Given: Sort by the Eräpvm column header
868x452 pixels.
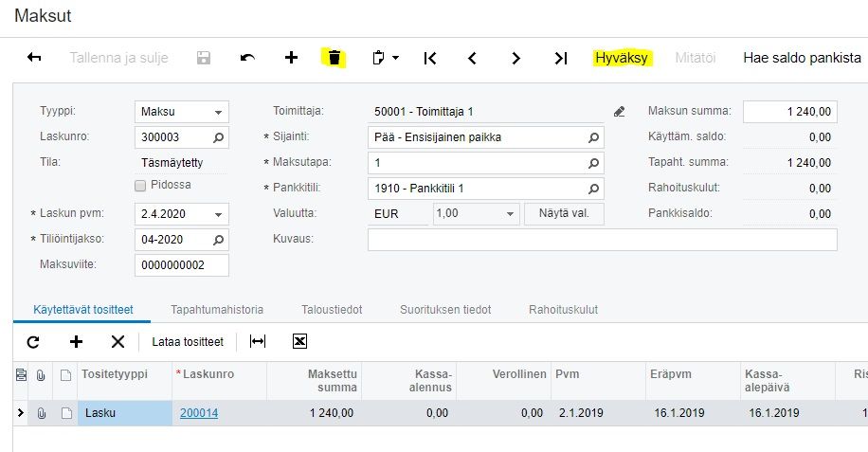Looking at the screenshot, I should point(670,374).
